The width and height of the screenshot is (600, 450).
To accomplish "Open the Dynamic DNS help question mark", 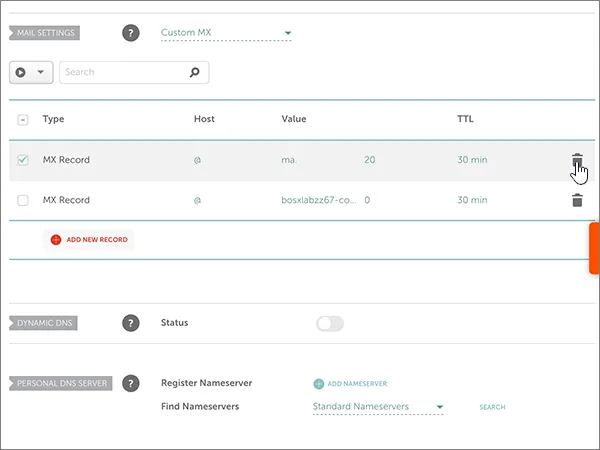I will click(130, 323).
